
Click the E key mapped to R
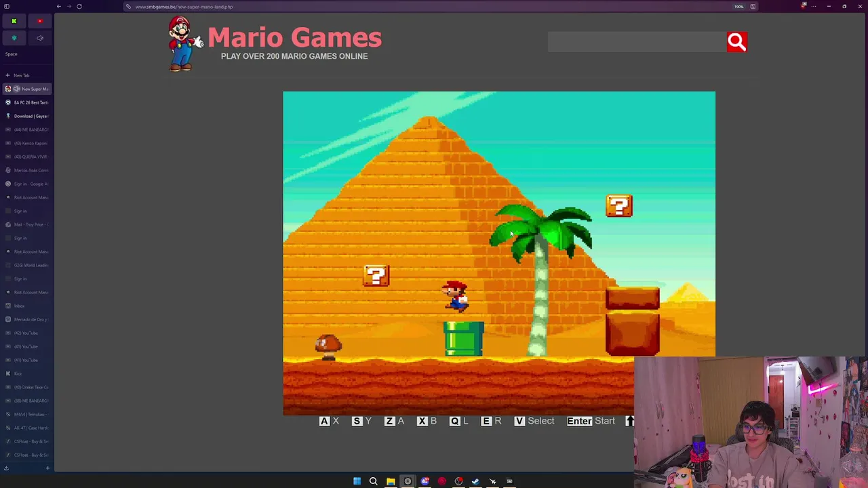pyautogui.click(x=486, y=421)
